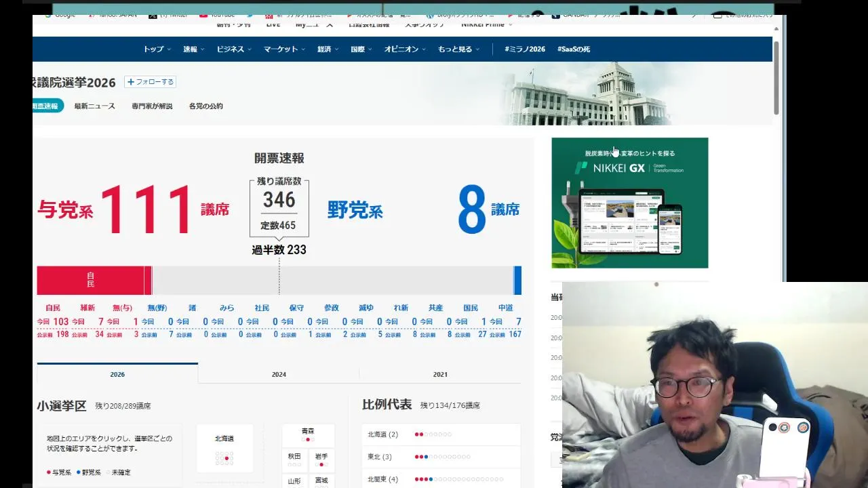Viewport: 868px width, 488px height.
Task: Click the 東北 (3) proportional row
Action: (441, 457)
